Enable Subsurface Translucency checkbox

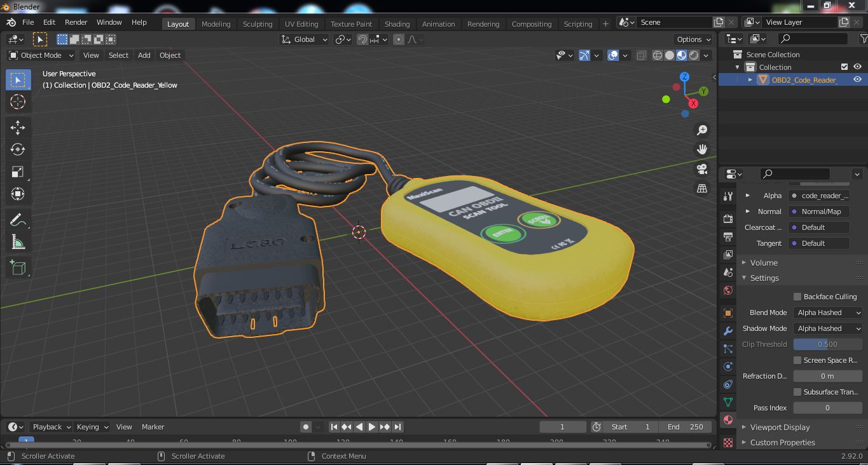tap(797, 392)
